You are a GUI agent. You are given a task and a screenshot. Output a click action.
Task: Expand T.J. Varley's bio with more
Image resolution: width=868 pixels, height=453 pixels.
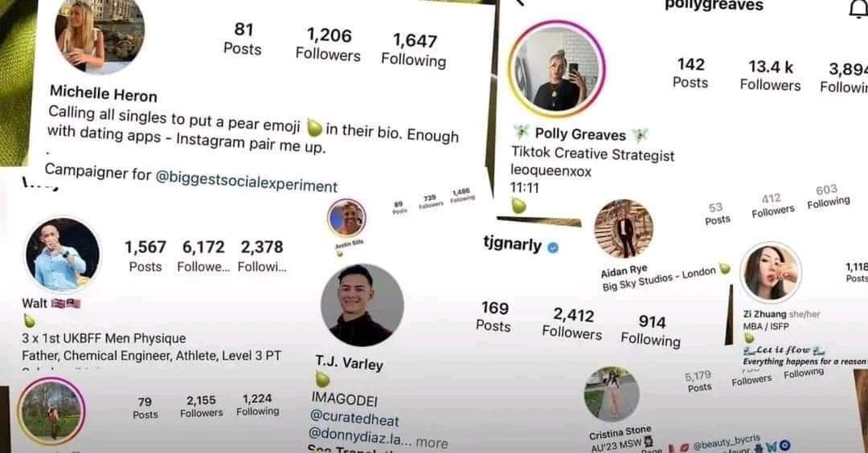[432, 443]
